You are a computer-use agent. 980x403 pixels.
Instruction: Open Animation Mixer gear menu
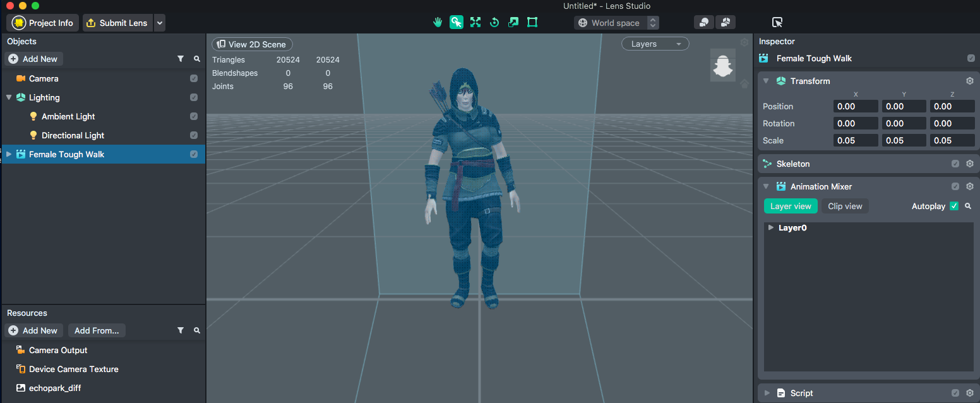point(970,186)
